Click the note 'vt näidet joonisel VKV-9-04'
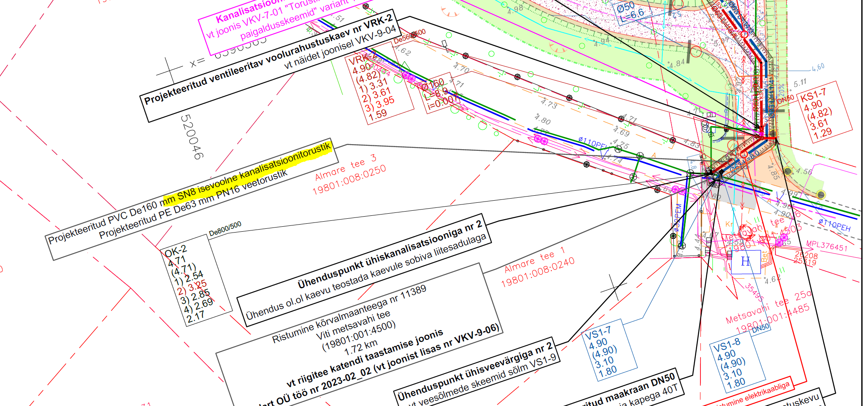Viewport: 868px width, 406px height. coord(340,47)
